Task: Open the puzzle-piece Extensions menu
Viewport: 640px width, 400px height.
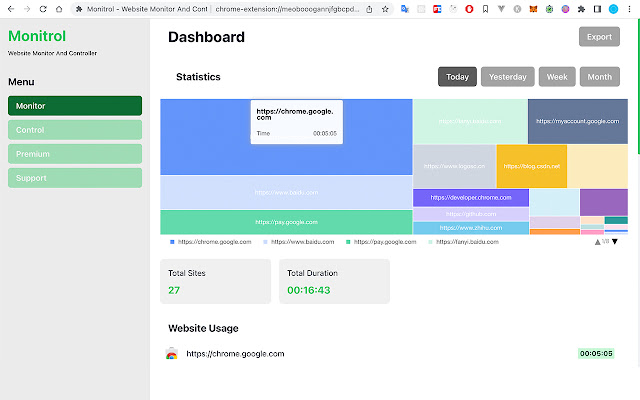Action: pyautogui.click(x=581, y=9)
